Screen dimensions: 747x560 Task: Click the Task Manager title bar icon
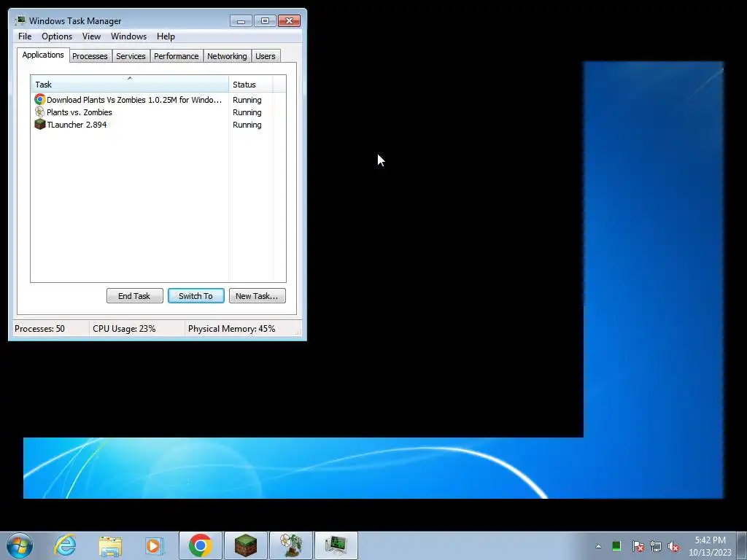tap(20, 20)
